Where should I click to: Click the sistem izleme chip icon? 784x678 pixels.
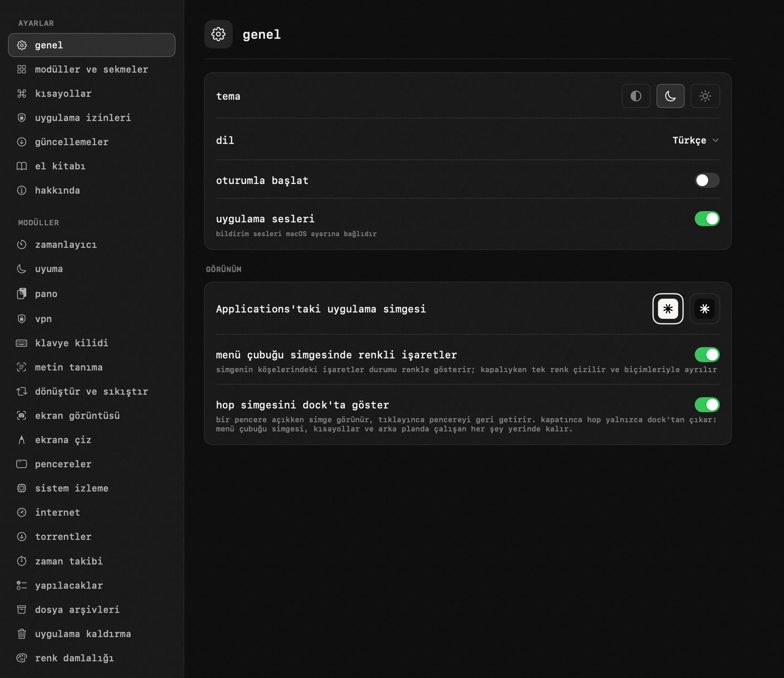pos(22,488)
